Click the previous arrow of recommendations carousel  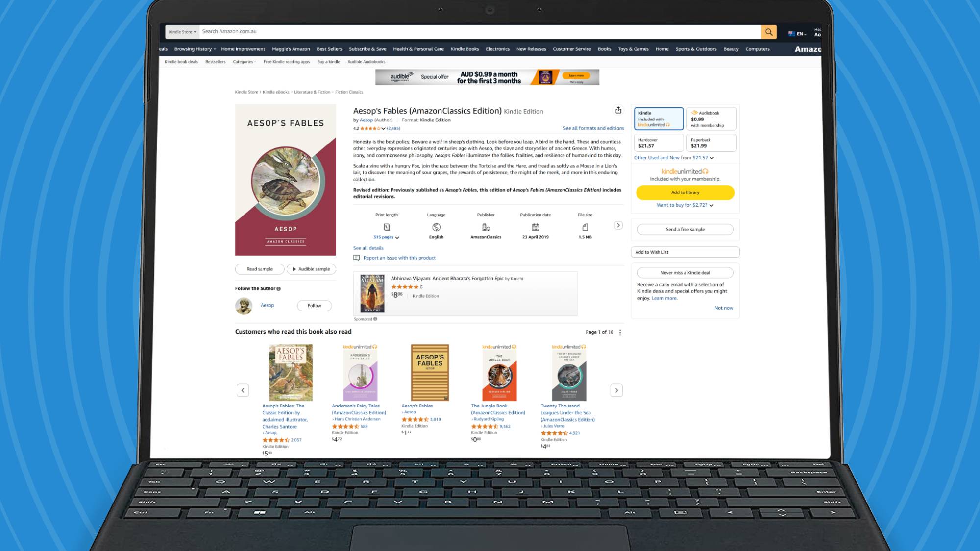point(243,390)
